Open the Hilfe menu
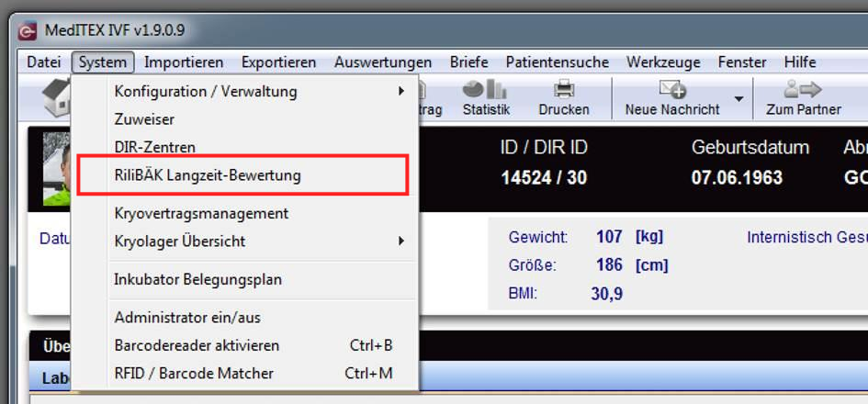Screen dimensions: 868x404 point(800,62)
